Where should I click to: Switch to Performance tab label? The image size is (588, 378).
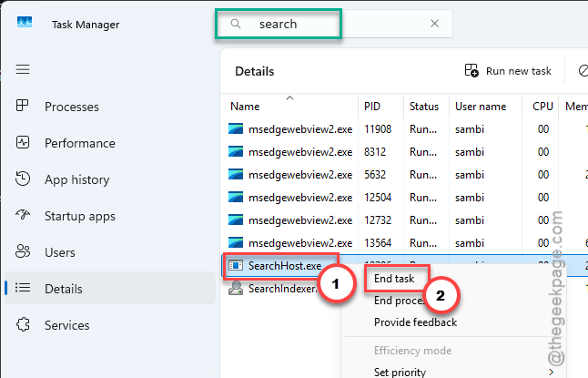pos(80,143)
